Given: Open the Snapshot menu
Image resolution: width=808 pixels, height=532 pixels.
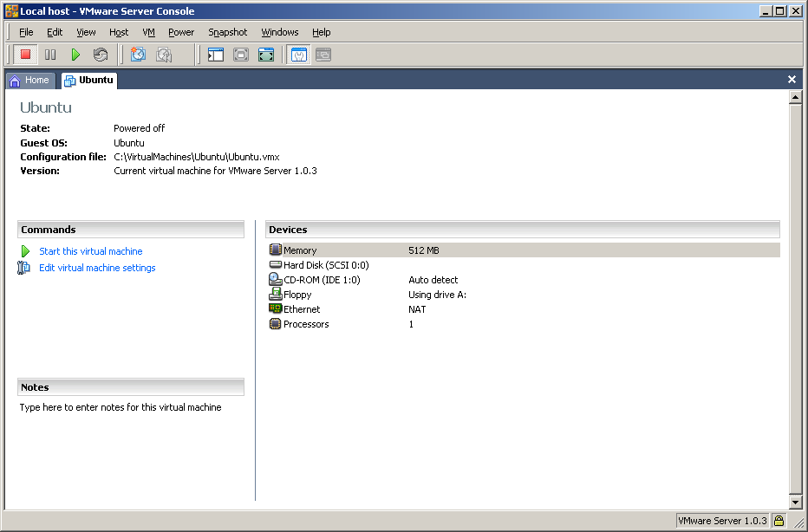Looking at the screenshot, I should [x=227, y=32].
